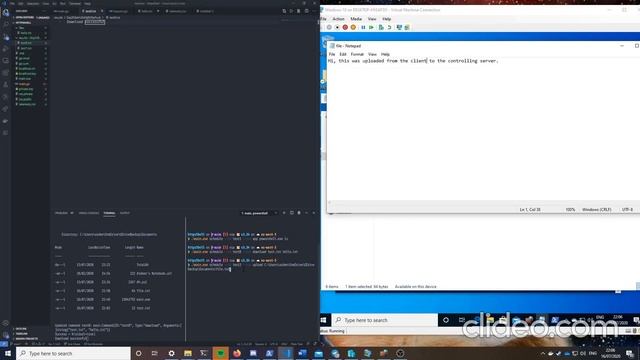Viewport: 640px width, 360px height.
Task: Click Cortana circle in the virtual machine taskbar
Action: coord(446,320)
